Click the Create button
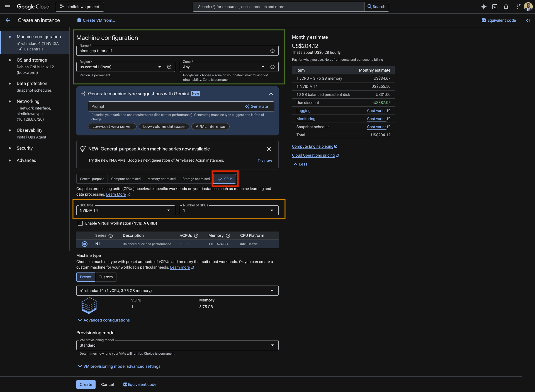 tap(86, 384)
